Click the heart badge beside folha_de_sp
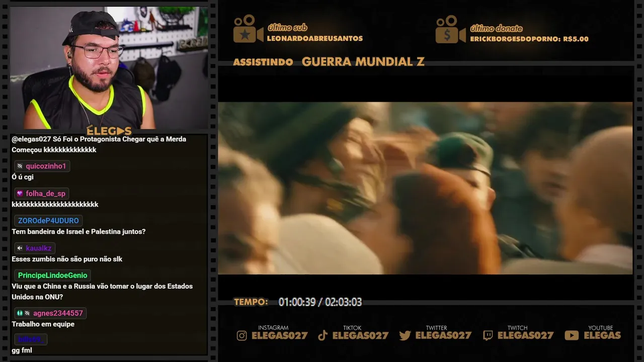The image size is (644, 362). (x=20, y=194)
